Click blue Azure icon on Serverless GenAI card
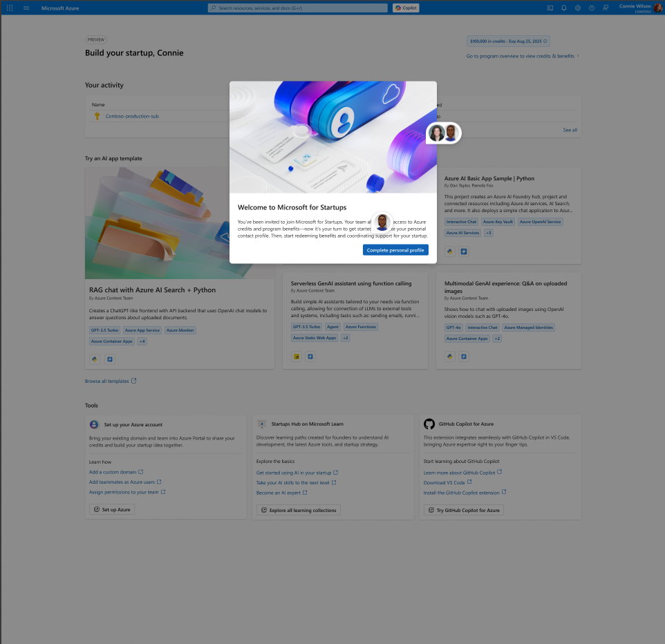 point(310,357)
